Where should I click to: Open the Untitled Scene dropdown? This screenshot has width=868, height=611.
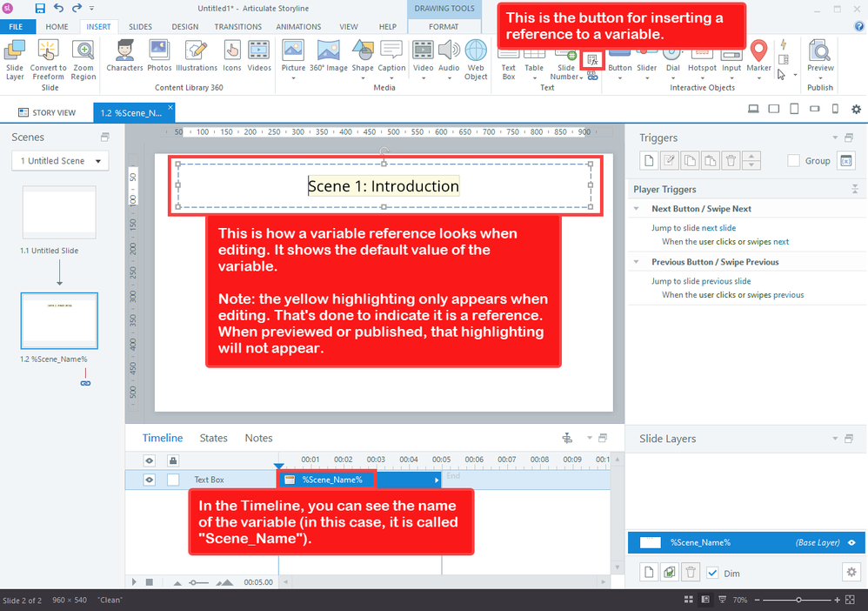click(60, 161)
